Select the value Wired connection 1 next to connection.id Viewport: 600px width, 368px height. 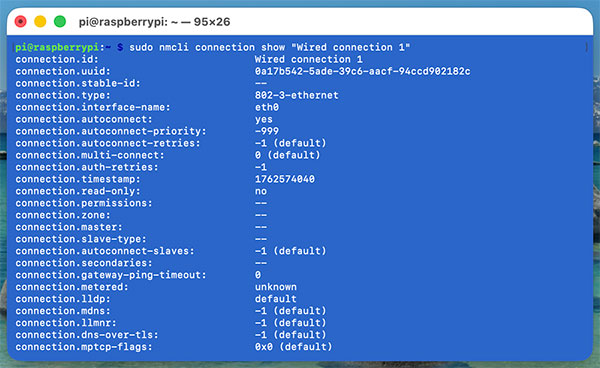(x=308, y=59)
